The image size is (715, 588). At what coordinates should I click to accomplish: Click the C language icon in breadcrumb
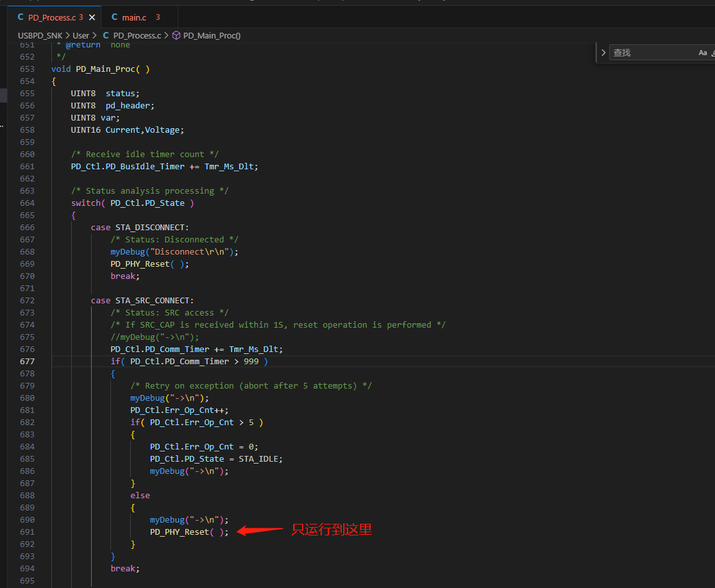tap(106, 35)
